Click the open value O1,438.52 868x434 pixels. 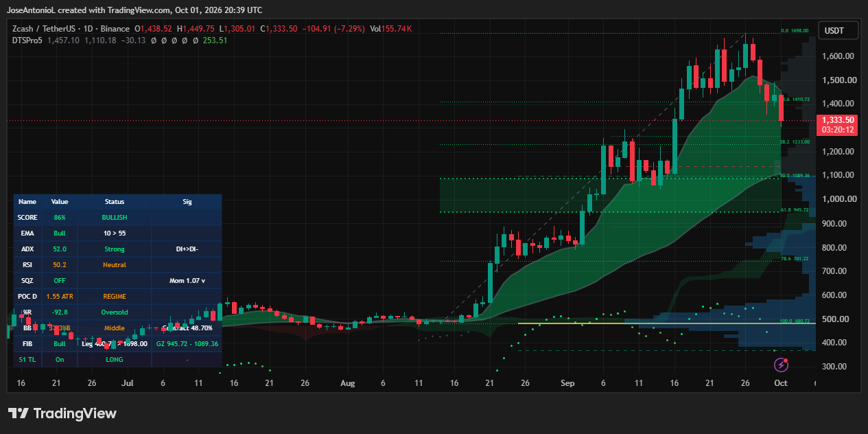click(154, 29)
